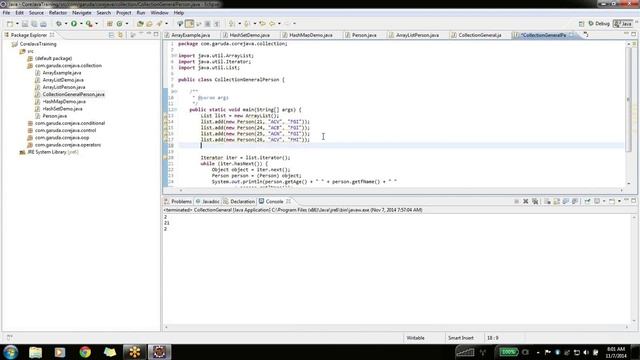The width and height of the screenshot is (640, 360).
Task: Close the Console view tab
Action: point(289,201)
